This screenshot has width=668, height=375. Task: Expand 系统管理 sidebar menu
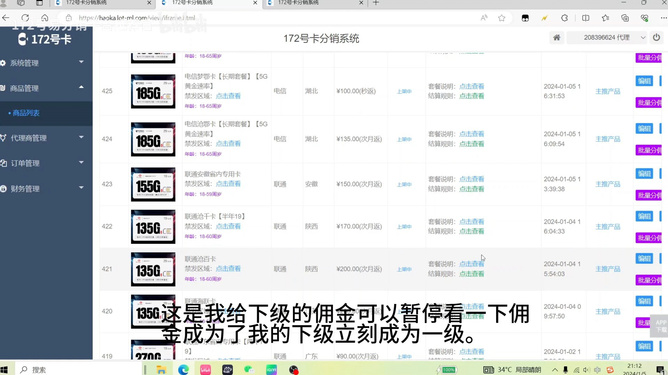[x=46, y=63]
